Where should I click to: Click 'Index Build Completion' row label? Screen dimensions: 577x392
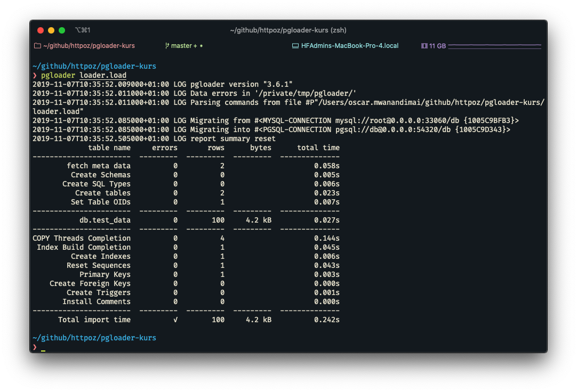pos(84,247)
